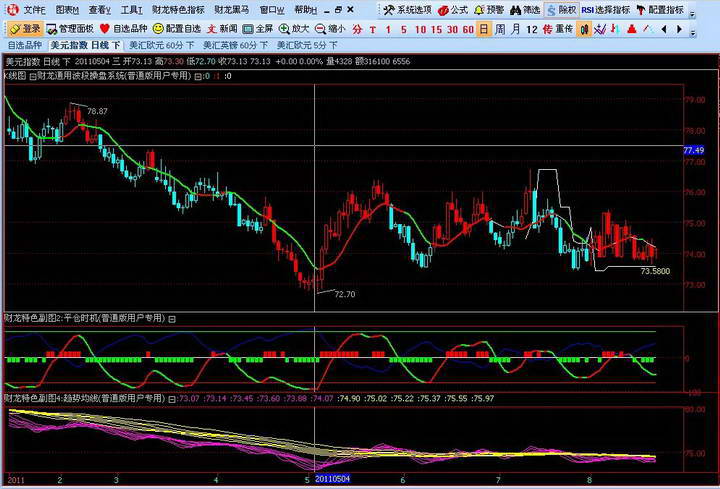
Task: Select the 10-minute period
Action: (420, 29)
